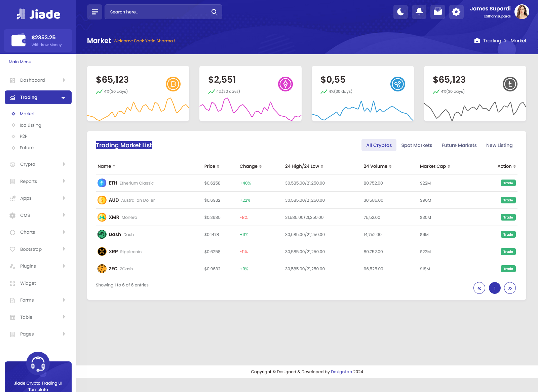The image size is (538, 392).
Task: Sort the table by Price column
Action: (x=212, y=166)
